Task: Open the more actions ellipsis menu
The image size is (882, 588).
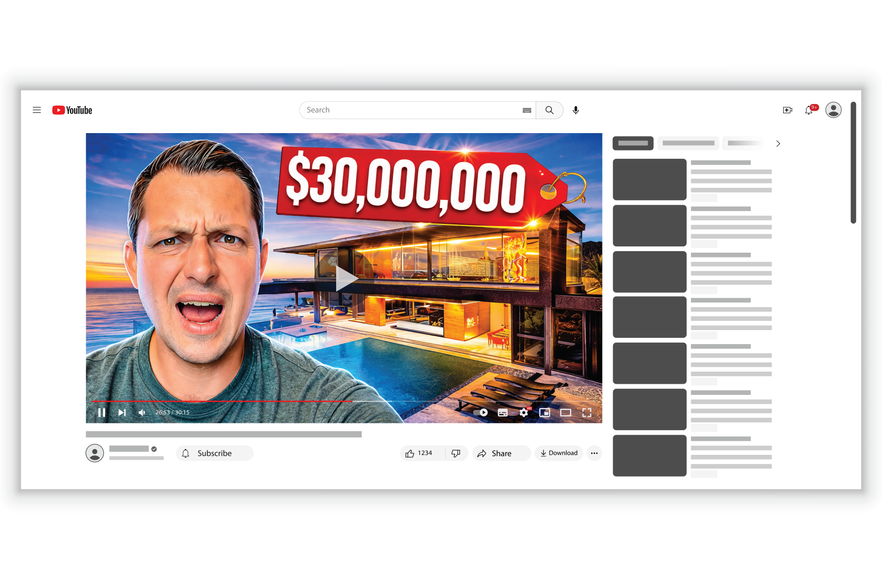Action: [x=594, y=453]
